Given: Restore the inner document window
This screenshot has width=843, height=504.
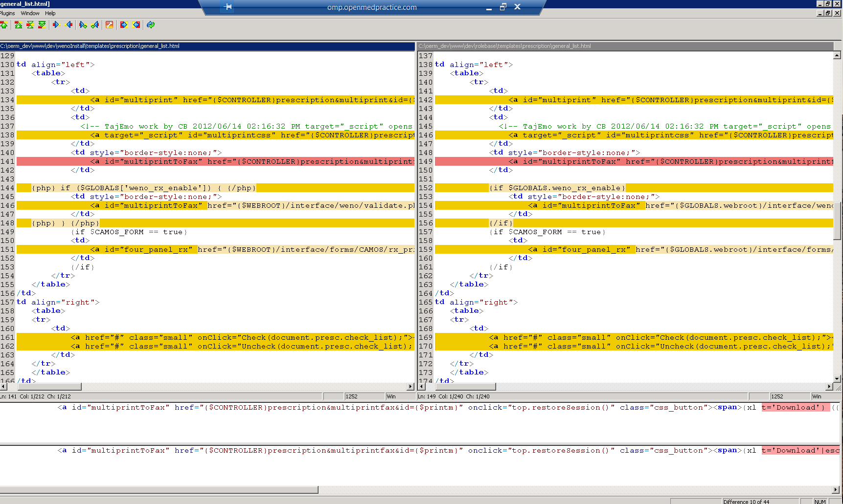Looking at the screenshot, I should 828,13.
